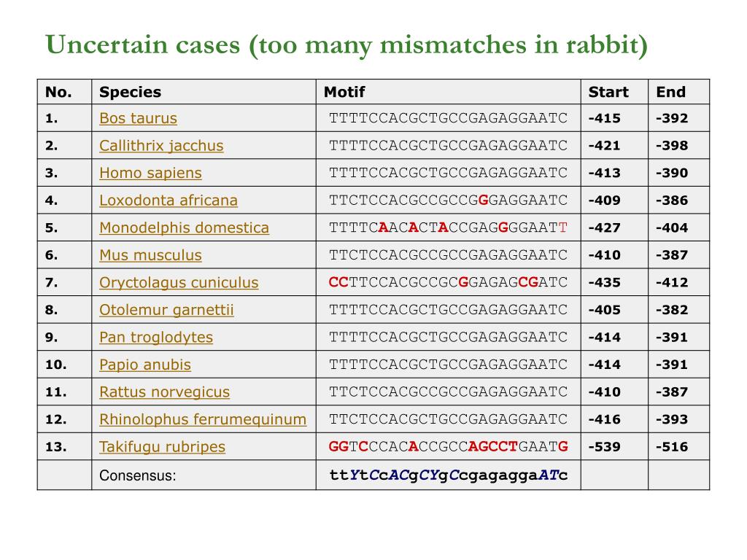Click the Papio anubis link
Screen dimensions: 747x560
point(145,365)
